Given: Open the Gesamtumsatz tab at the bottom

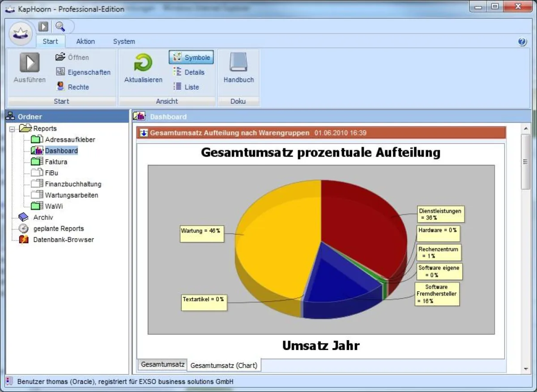Looking at the screenshot, I should click(x=162, y=364).
